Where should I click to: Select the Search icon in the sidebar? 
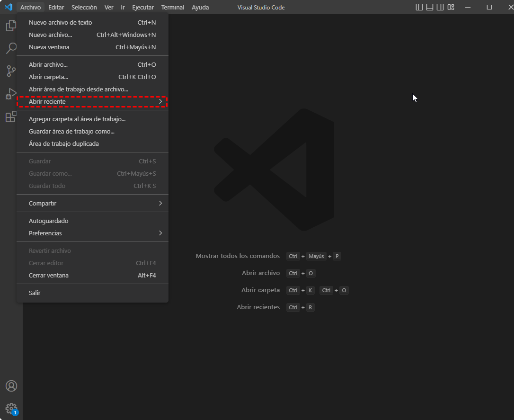click(11, 48)
